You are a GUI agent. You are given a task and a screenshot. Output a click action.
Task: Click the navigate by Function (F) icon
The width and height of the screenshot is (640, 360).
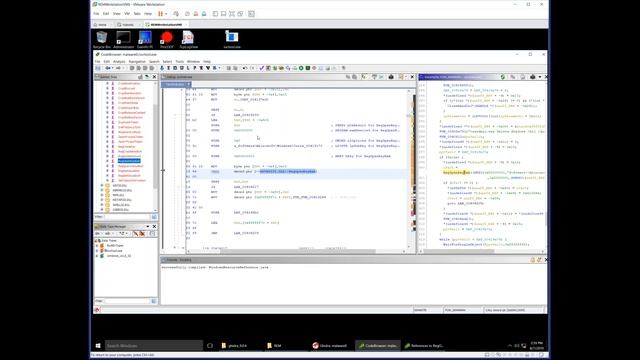click(x=194, y=68)
